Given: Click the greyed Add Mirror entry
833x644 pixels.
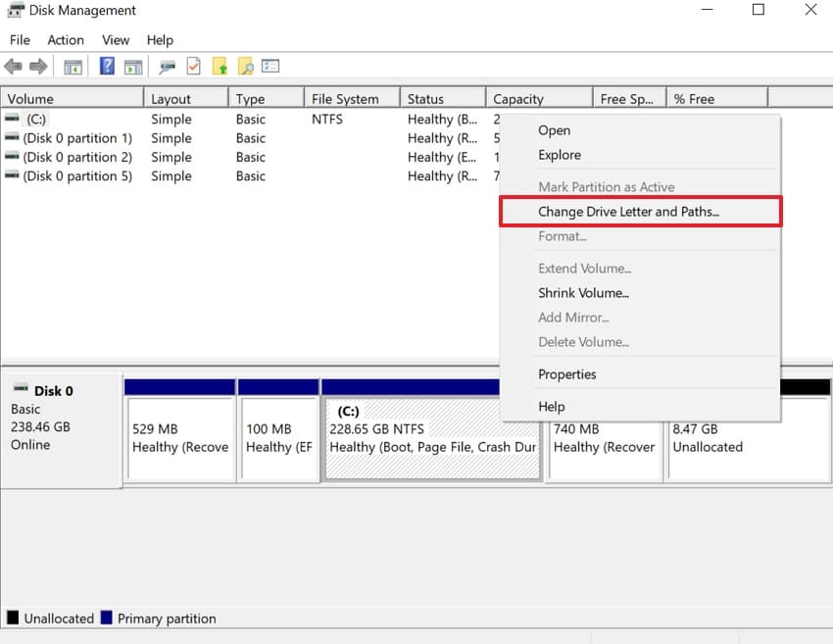Looking at the screenshot, I should (x=640, y=318).
